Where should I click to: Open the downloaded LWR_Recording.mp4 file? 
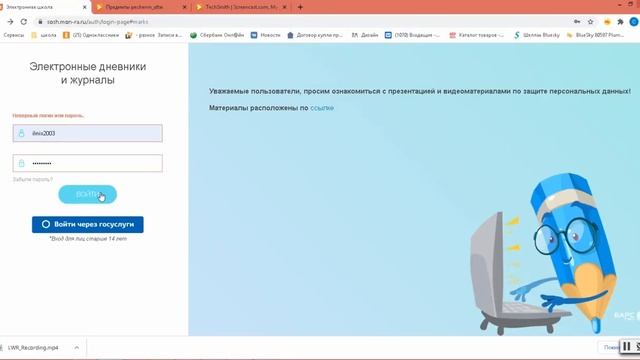click(x=32, y=348)
